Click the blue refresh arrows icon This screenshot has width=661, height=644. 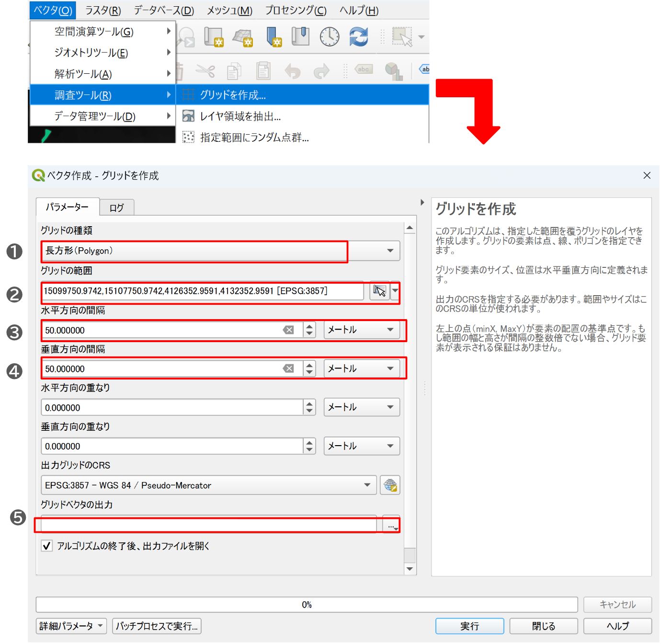click(x=359, y=36)
